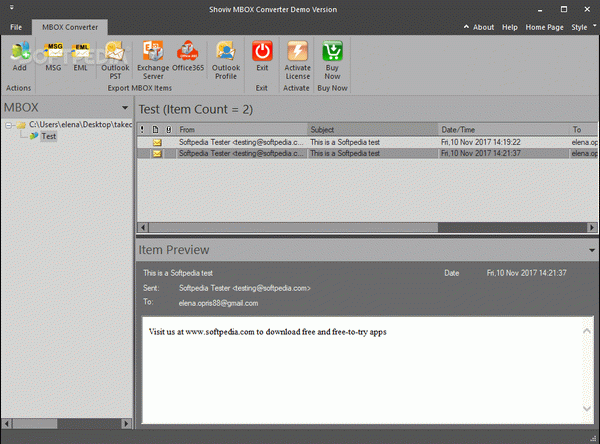Select the C:\Users\elena\Desktop path node
Screen dimensions: 600x444
pos(80,124)
